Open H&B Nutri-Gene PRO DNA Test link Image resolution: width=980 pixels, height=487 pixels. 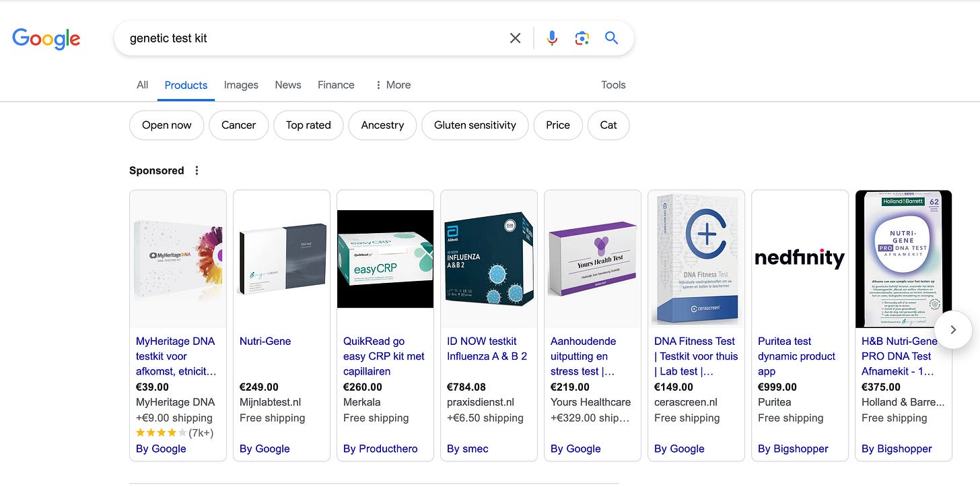pyautogui.click(x=899, y=356)
